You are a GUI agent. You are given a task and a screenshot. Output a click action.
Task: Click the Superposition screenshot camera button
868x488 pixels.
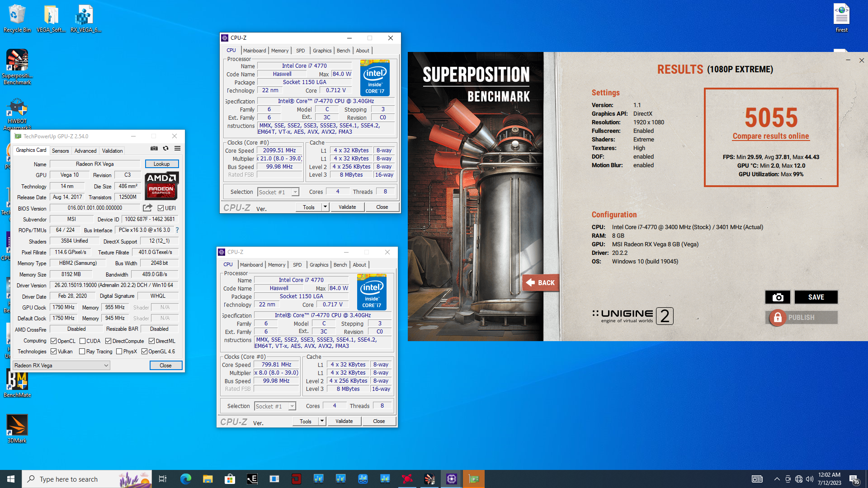tap(778, 297)
